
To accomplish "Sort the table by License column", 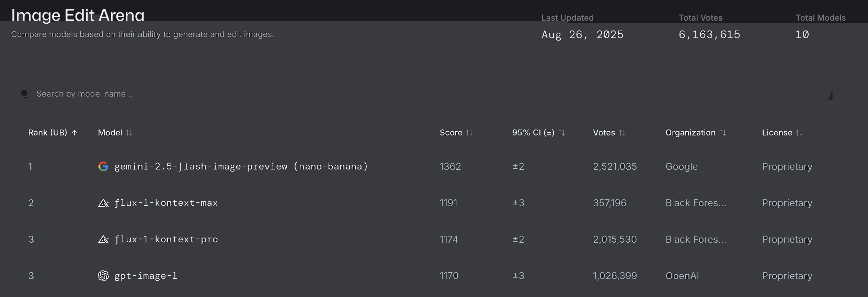I will click(x=799, y=133).
